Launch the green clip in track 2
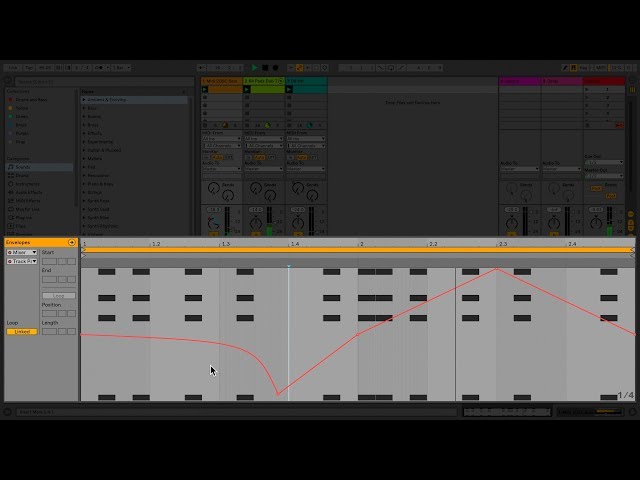The width and height of the screenshot is (640, 480). (247, 89)
